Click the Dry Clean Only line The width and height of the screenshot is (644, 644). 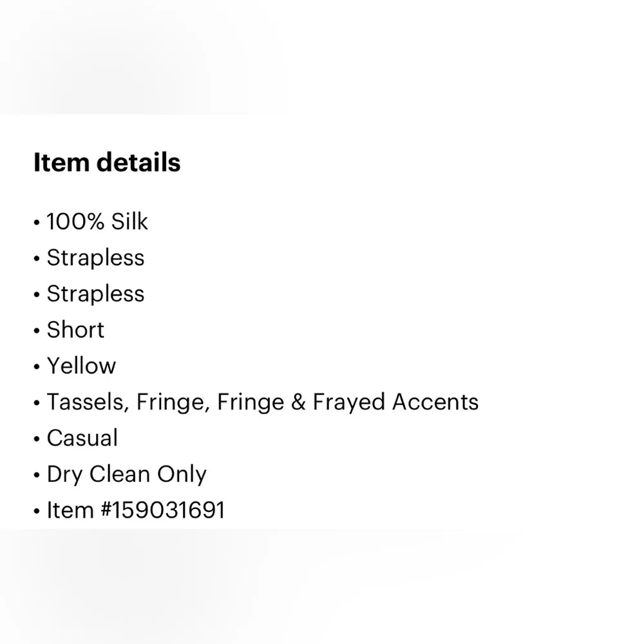(126, 474)
